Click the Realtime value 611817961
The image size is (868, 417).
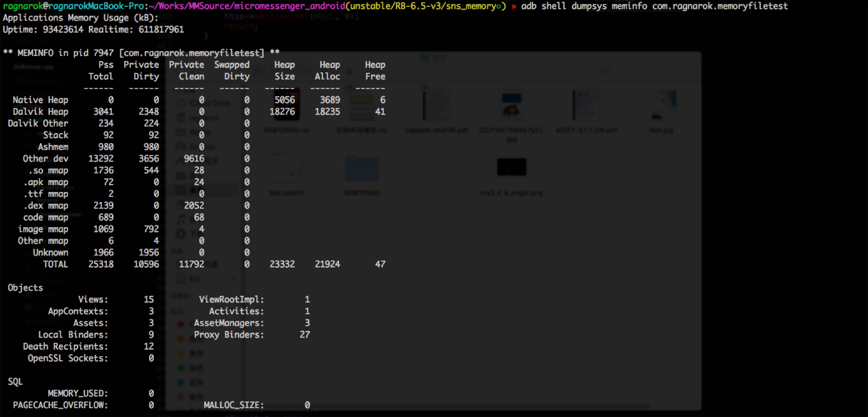tap(161, 30)
